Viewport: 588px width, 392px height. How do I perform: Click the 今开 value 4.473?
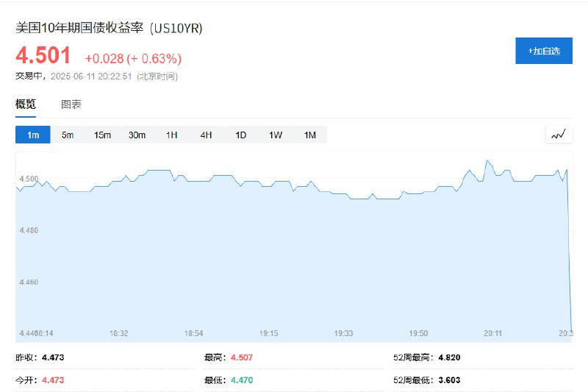coord(53,380)
